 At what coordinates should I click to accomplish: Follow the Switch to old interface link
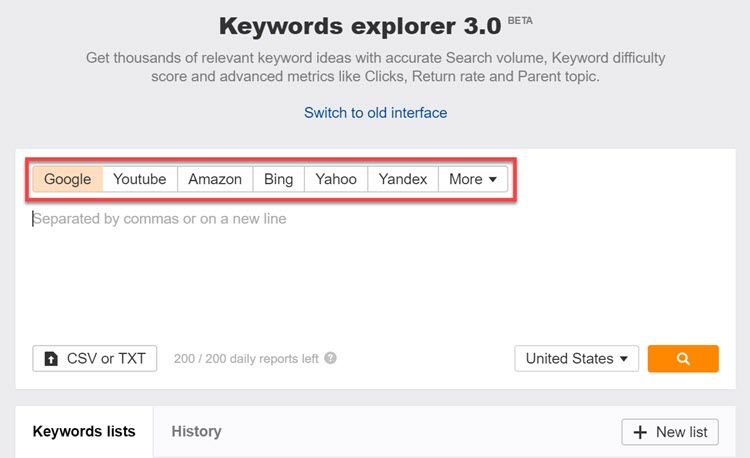pyautogui.click(x=375, y=113)
